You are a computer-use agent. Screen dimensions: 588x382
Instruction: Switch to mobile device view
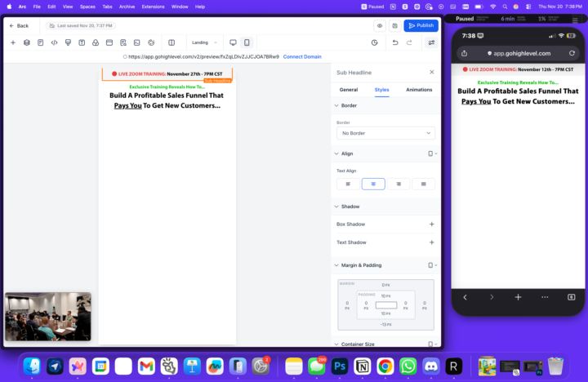pyautogui.click(x=247, y=42)
